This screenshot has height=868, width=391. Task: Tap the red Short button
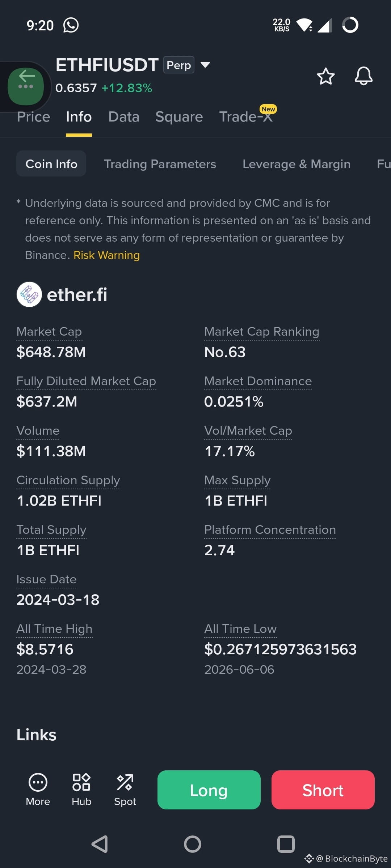323,790
